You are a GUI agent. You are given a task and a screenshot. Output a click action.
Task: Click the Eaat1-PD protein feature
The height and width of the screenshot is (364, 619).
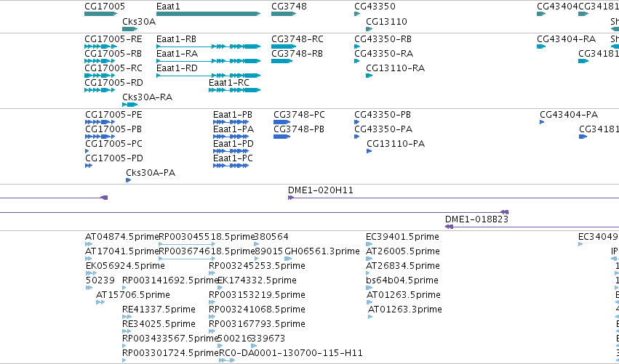click(x=231, y=151)
